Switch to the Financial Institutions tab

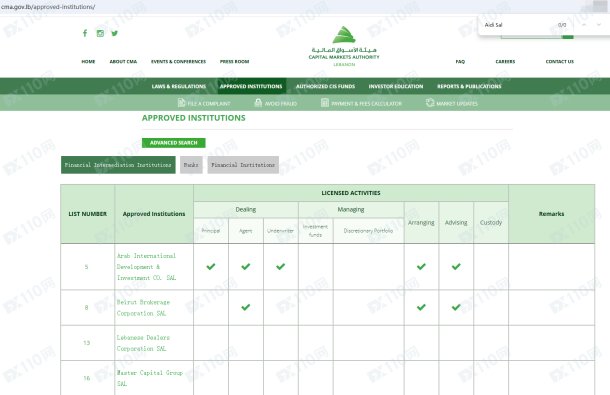click(243, 165)
